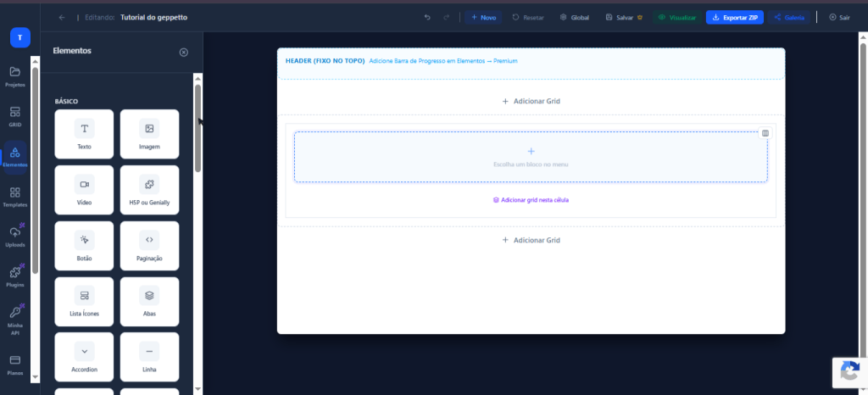Insert a Botão element
The image size is (868, 395).
(x=84, y=246)
